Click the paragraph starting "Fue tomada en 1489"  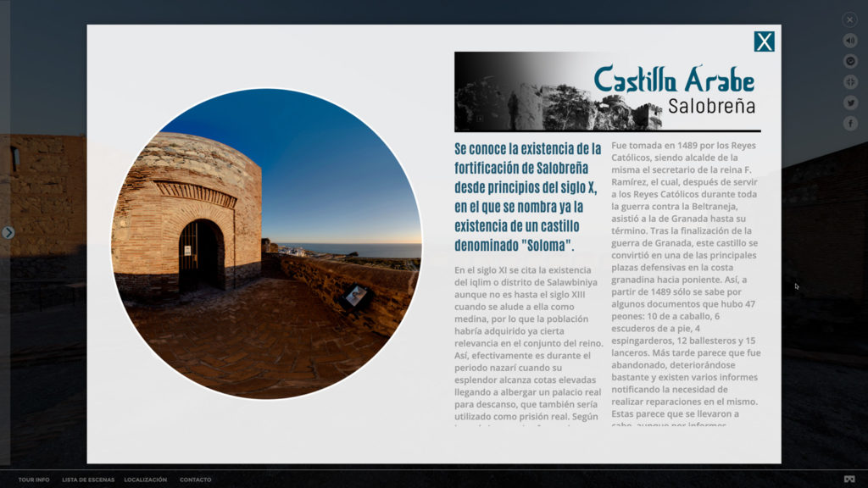click(x=686, y=283)
